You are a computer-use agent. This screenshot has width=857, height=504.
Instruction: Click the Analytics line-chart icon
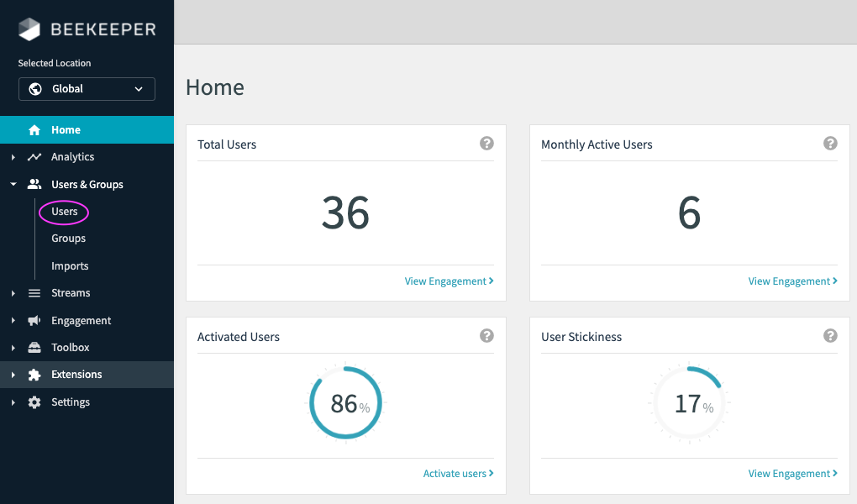pos(34,157)
